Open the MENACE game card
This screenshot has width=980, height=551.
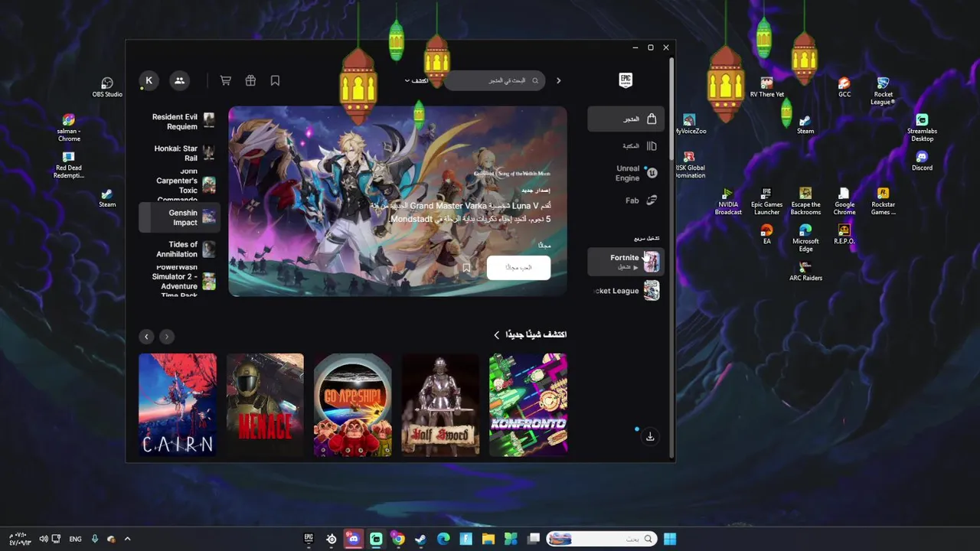pos(265,405)
